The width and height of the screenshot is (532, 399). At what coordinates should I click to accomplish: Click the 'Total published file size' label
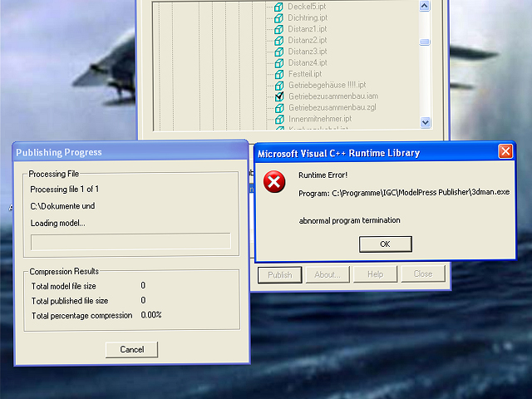[70, 301]
